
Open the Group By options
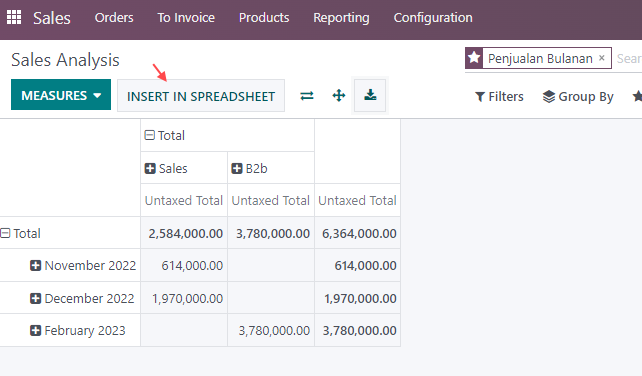[x=578, y=97]
